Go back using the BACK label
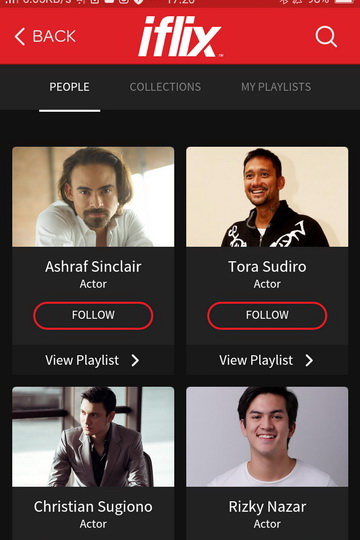This screenshot has height=540, width=360. [x=54, y=36]
